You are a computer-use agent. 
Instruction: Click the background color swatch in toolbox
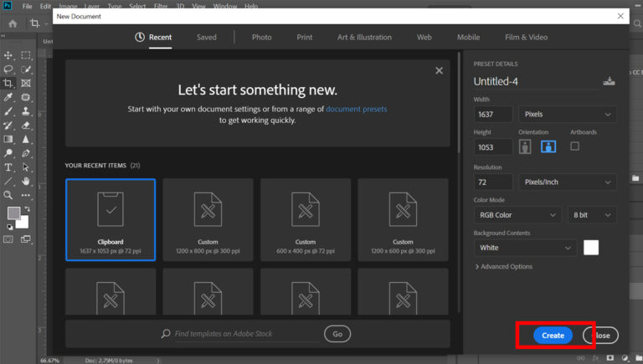tap(23, 223)
